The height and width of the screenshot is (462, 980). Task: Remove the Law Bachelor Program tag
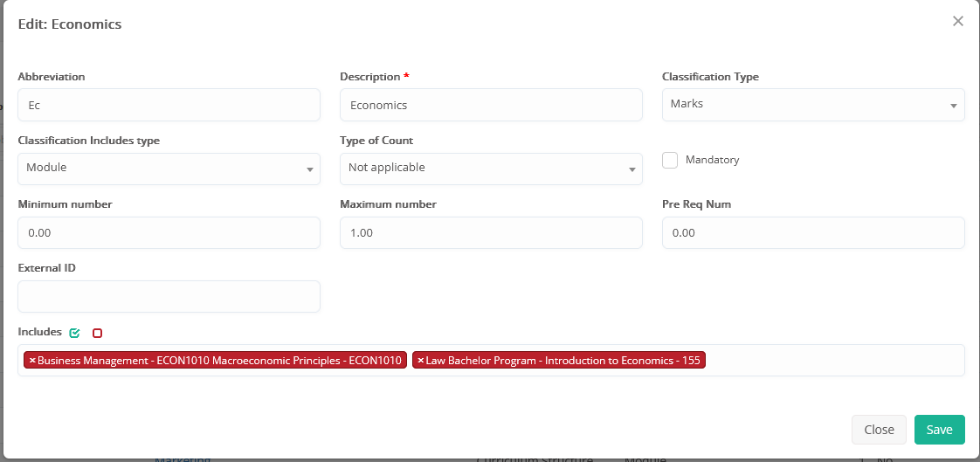(x=420, y=360)
